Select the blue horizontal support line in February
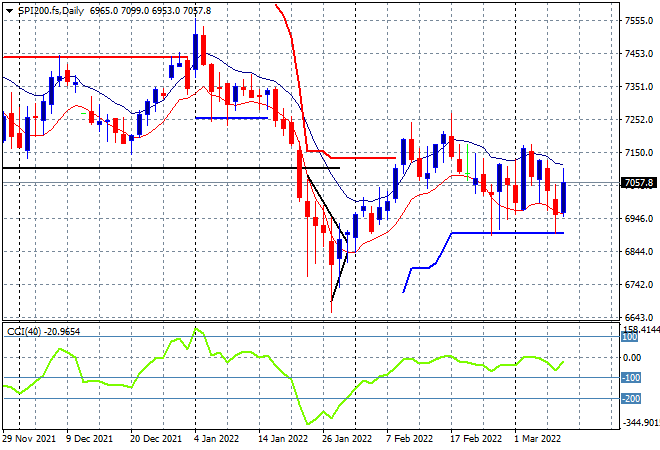This screenshot has height=450, width=660. tap(510, 233)
